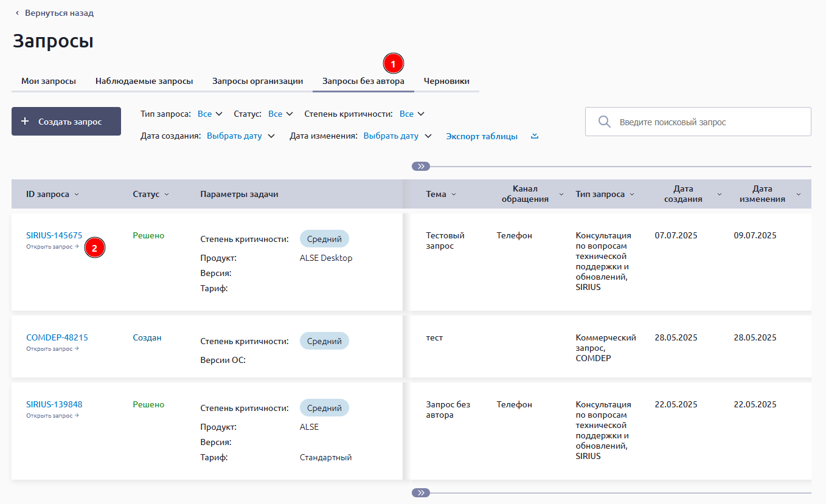Switch to the Черновики tab
826x504 pixels.
pyautogui.click(x=446, y=81)
